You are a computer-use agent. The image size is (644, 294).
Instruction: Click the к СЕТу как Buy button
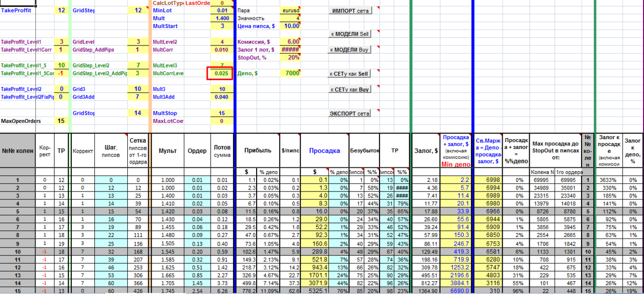coord(350,89)
